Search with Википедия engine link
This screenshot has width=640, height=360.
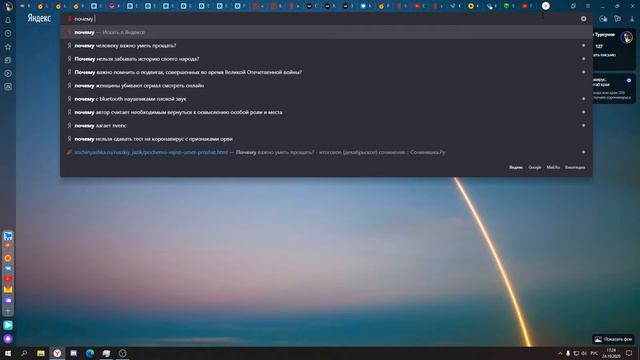click(575, 167)
